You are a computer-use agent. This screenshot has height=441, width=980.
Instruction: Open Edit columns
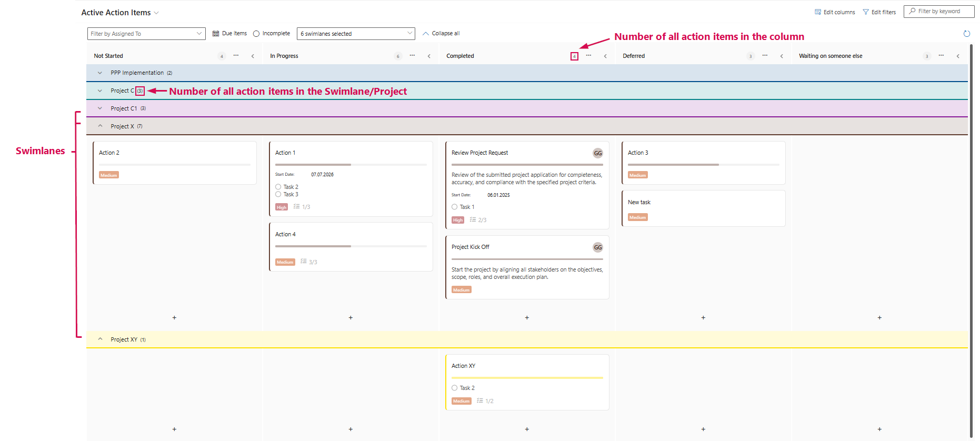pos(835,12)
